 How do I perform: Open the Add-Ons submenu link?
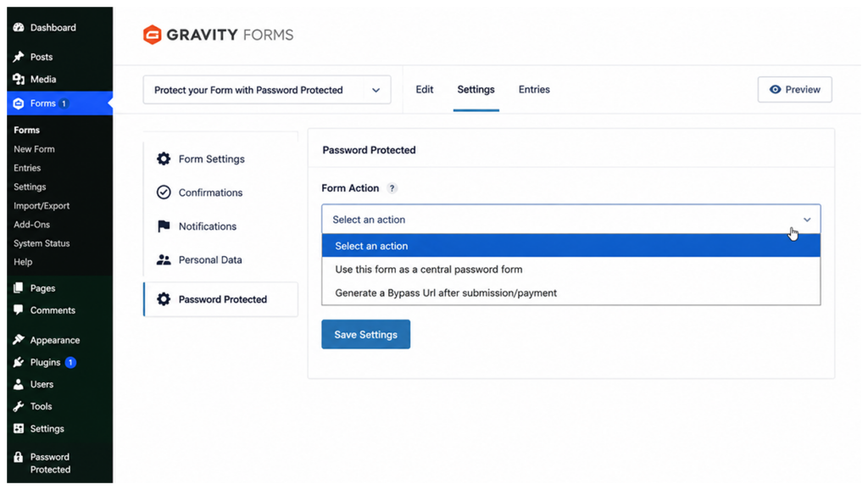tap(31, 225)
